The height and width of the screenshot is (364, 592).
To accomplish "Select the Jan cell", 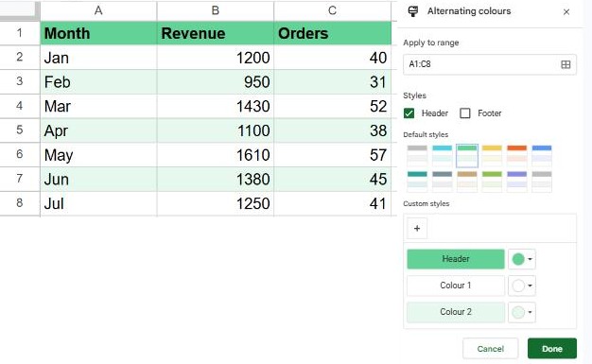I will 98,58.
